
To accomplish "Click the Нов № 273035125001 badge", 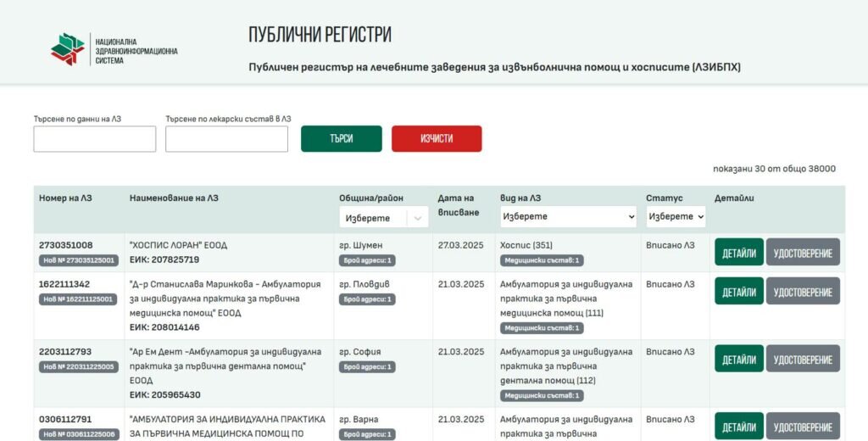I will tap(78, 260).
